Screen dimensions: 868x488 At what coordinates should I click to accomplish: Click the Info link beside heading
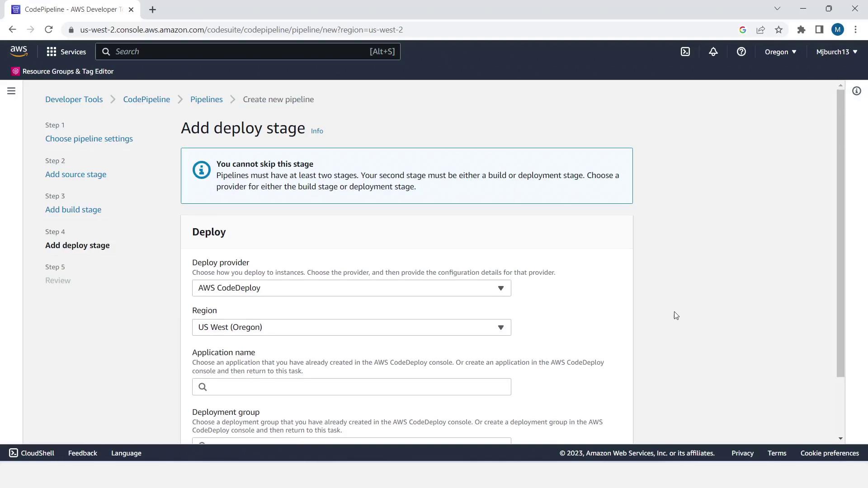tap(317, 131)
